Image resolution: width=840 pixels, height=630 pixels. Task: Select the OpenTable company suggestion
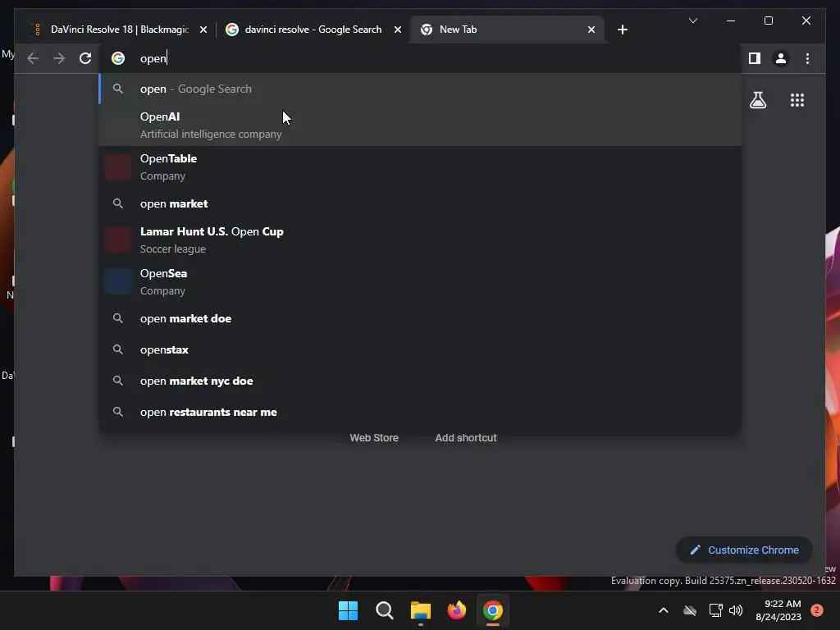[x=421, y=167]
